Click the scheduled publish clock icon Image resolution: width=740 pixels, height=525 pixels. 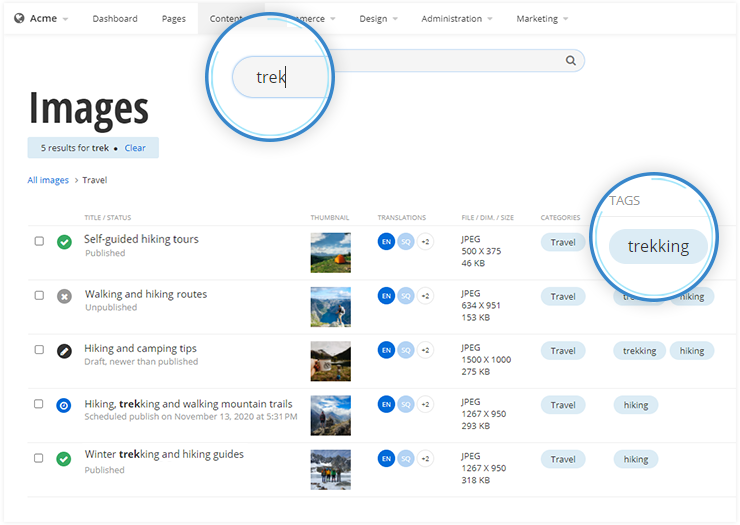[64, 405]
